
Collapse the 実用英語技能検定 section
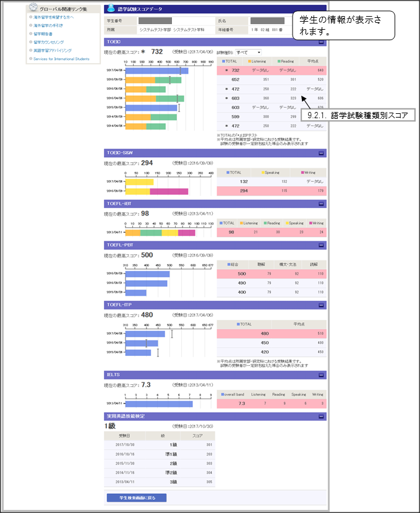[x=321, y=416]
